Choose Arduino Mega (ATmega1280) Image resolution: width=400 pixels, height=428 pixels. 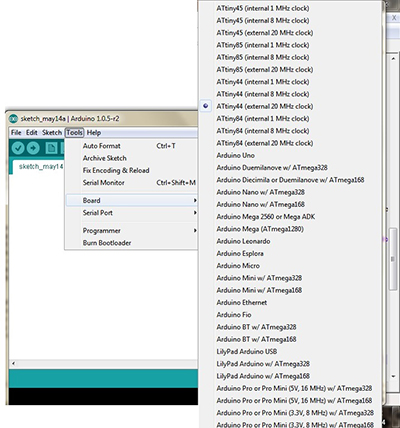260,229
